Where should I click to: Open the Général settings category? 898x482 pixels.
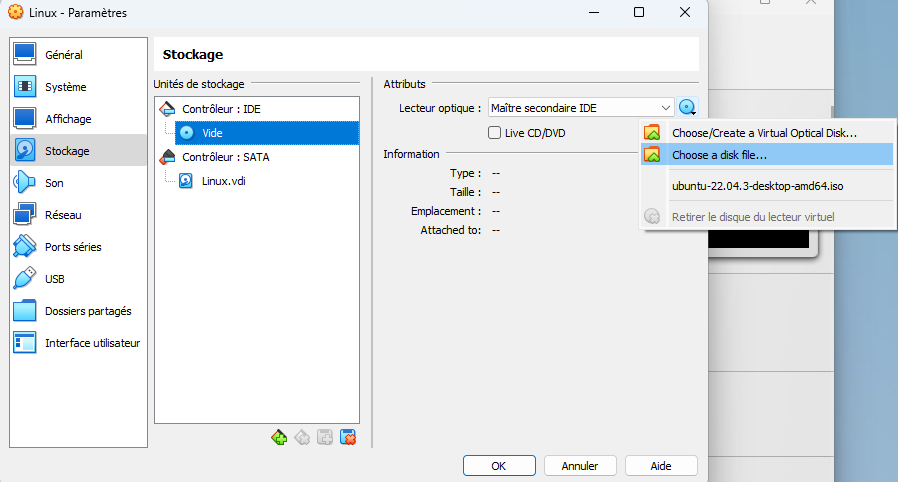point(78,54)
